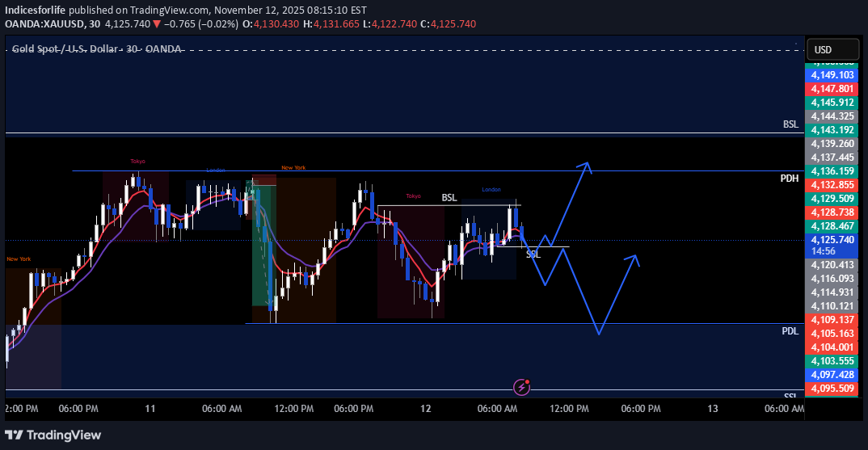Click the SSL label near current price
The image size is (868, 450).
click(533, 254)
